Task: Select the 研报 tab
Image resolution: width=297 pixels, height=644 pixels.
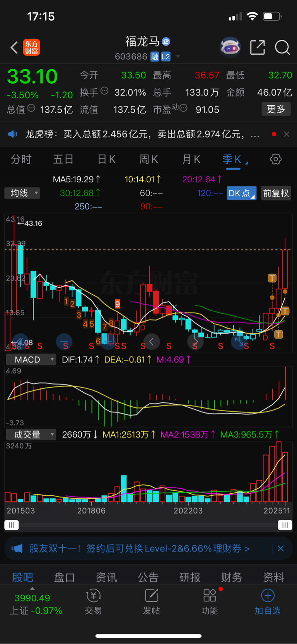Action: pyautogui.click(x=190, y=577)
